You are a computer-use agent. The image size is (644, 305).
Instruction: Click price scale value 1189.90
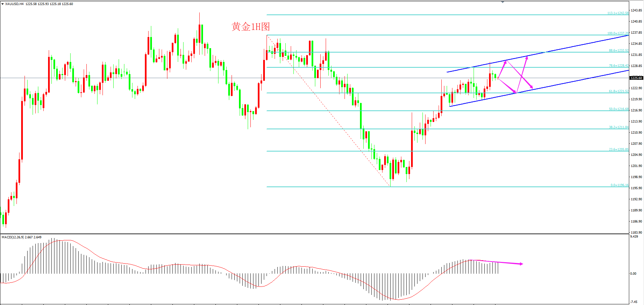point(636,210)
